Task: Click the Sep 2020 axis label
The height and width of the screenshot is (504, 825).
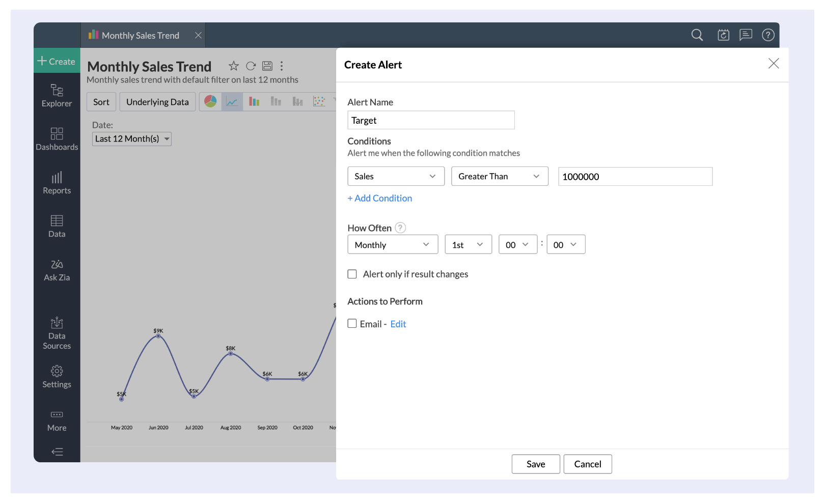Action: pyautogui.click(x=267, y=428)
